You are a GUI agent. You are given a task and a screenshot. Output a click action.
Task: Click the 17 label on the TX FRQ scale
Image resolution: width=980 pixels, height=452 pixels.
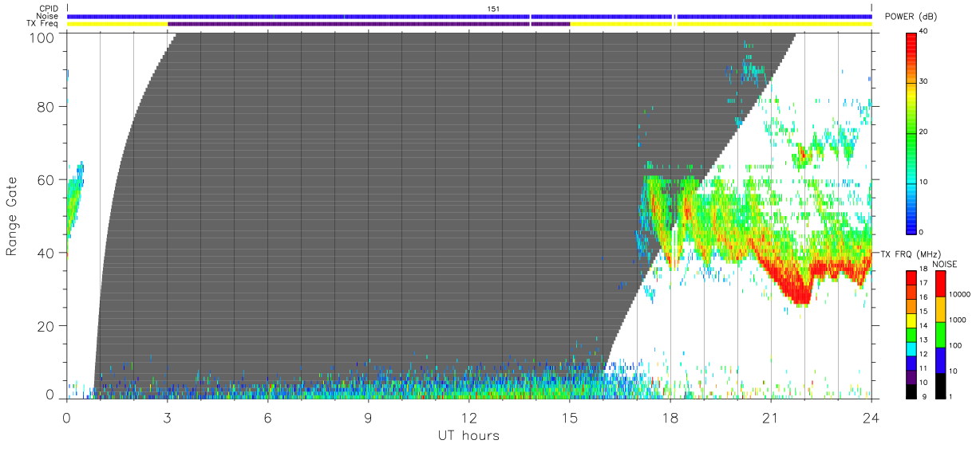[x=923, y=283]
